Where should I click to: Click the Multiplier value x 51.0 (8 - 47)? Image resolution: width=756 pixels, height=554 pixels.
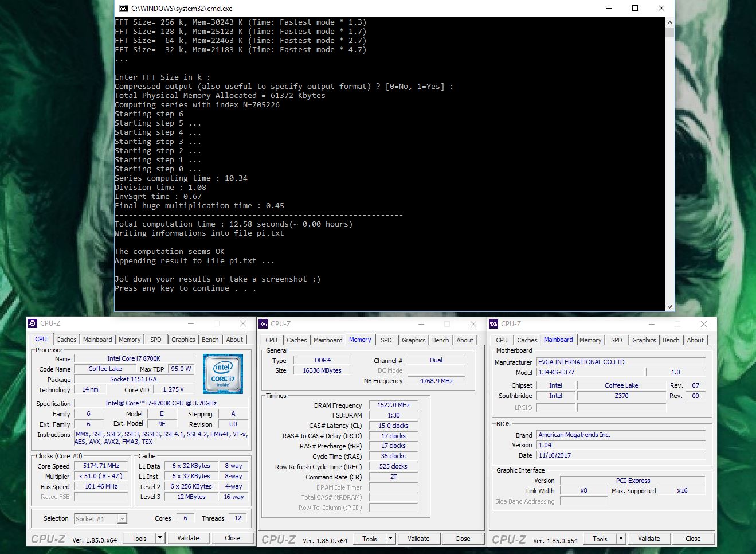(101, 476)
